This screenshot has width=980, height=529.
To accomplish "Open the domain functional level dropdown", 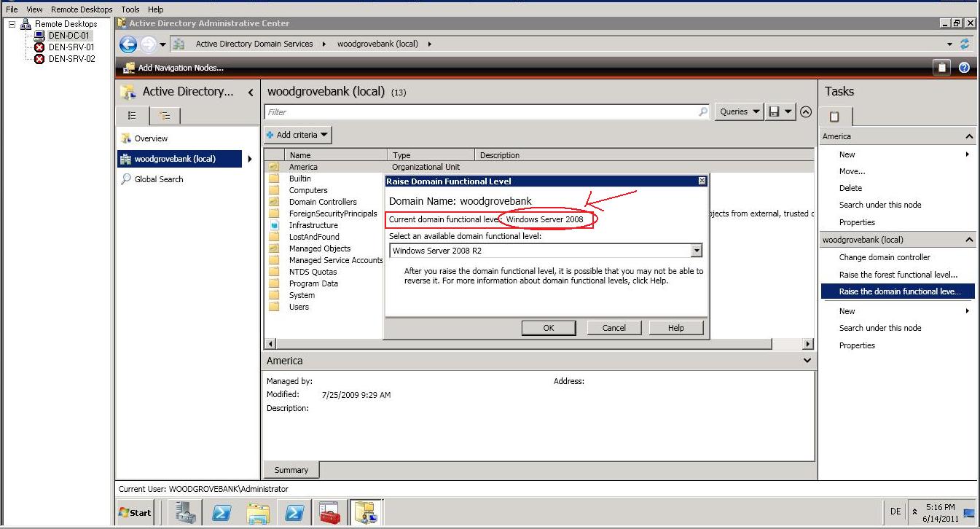I will pyautogui.click(x=697, y=251).
